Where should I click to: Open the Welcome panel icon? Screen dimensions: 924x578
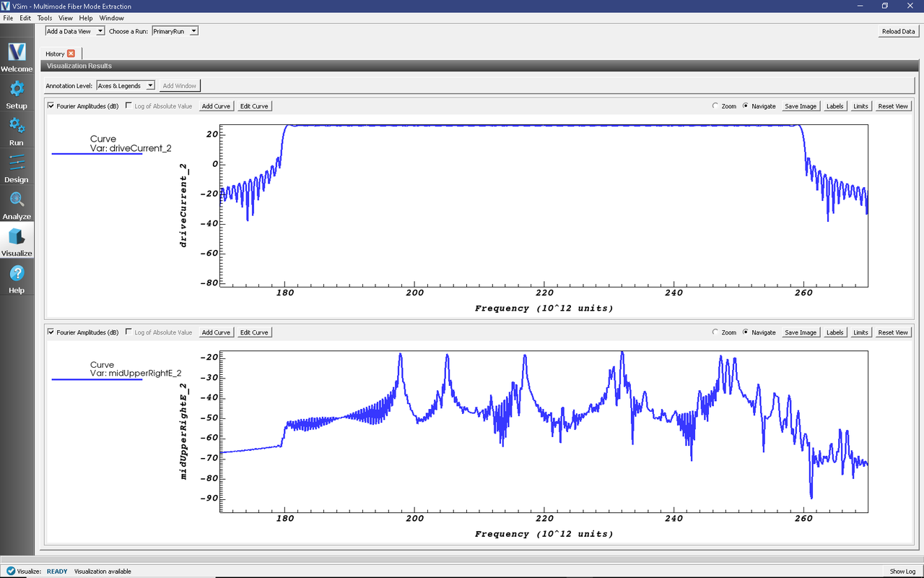point(17,58)
